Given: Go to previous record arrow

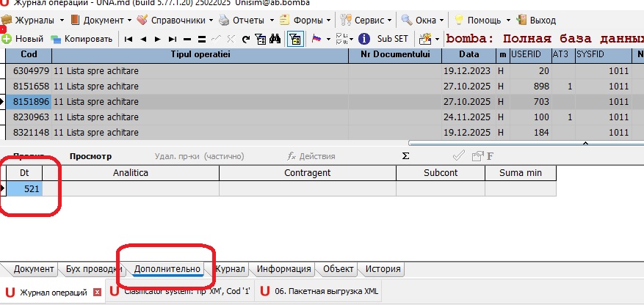Looking at the screenshot, I should tap(143, 40).
